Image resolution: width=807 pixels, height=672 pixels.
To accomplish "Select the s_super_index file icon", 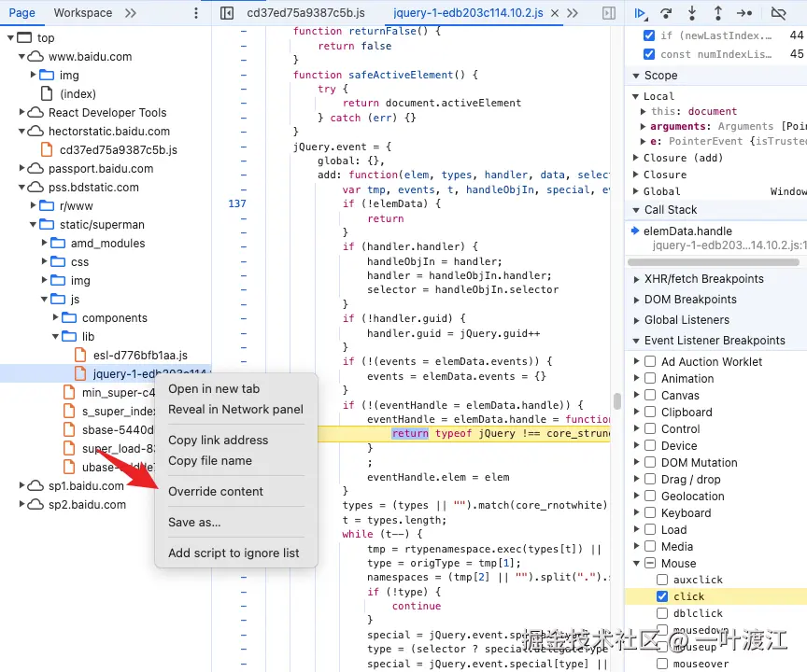I will coord(69,411).
